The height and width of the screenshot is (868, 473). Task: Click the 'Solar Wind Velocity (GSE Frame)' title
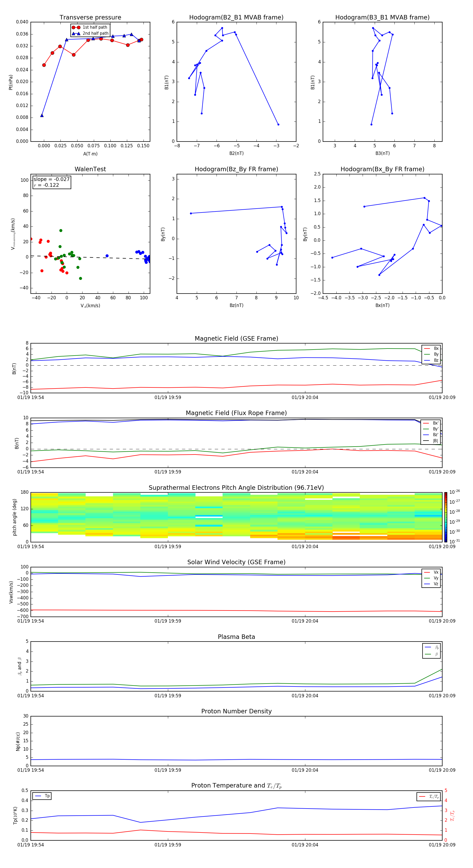pos(236,562)
